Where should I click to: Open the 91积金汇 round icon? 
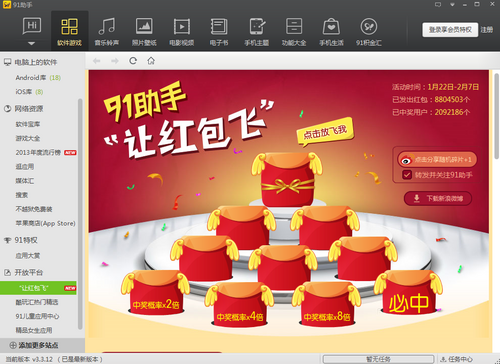[x=369, y=27]
